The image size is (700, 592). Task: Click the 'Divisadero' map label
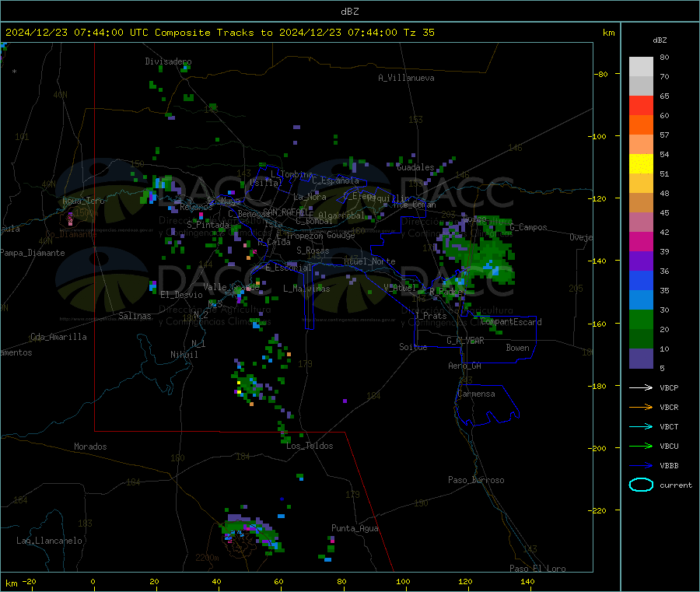point(168,61)
